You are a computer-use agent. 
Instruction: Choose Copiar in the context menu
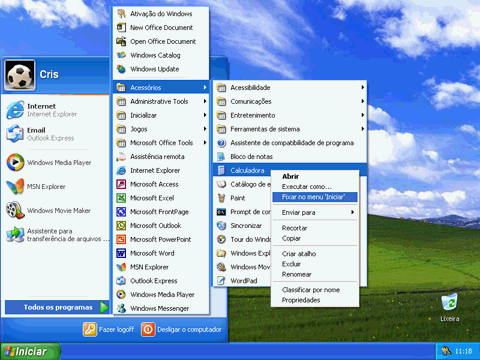tap(315, 238)
